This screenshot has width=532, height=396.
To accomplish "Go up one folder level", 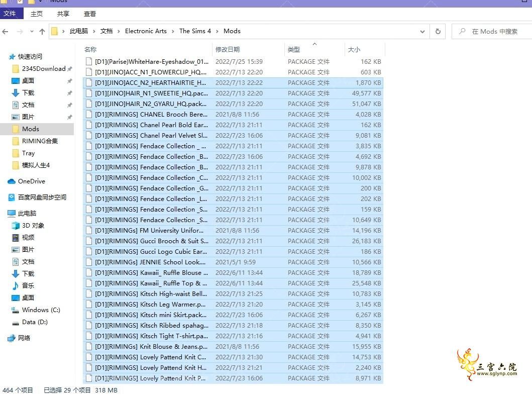I will [42, 32].
